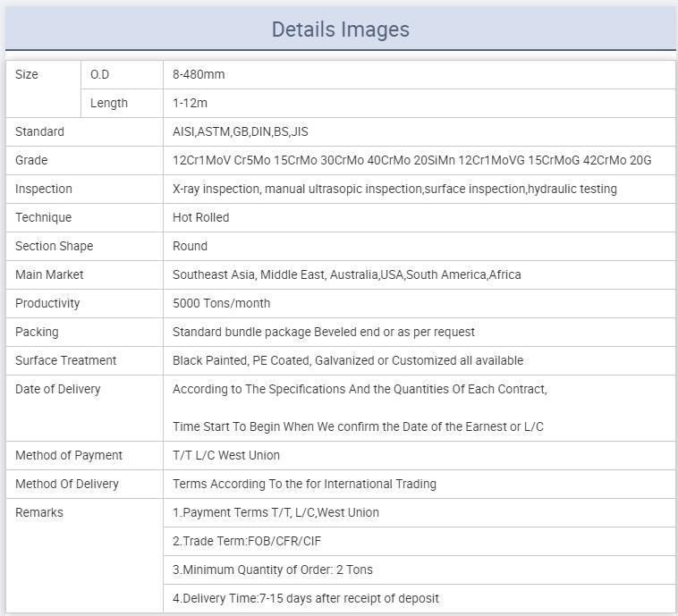678x616 pixels.
Task: Click the Section Shape label
Action: point(54,246)
